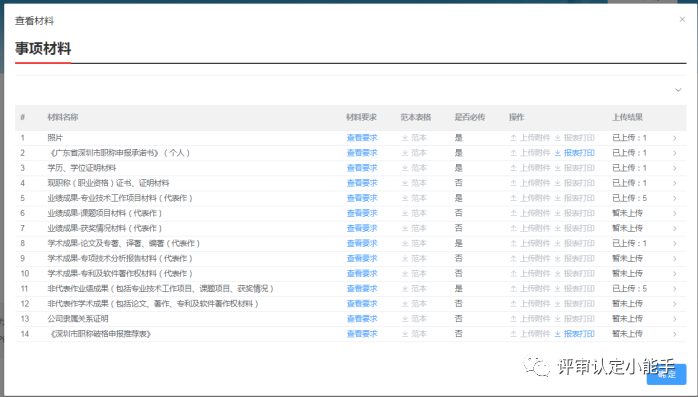Close the 查看材料 dialog with X
Screen dimensions: 698x397
point(682,20)
